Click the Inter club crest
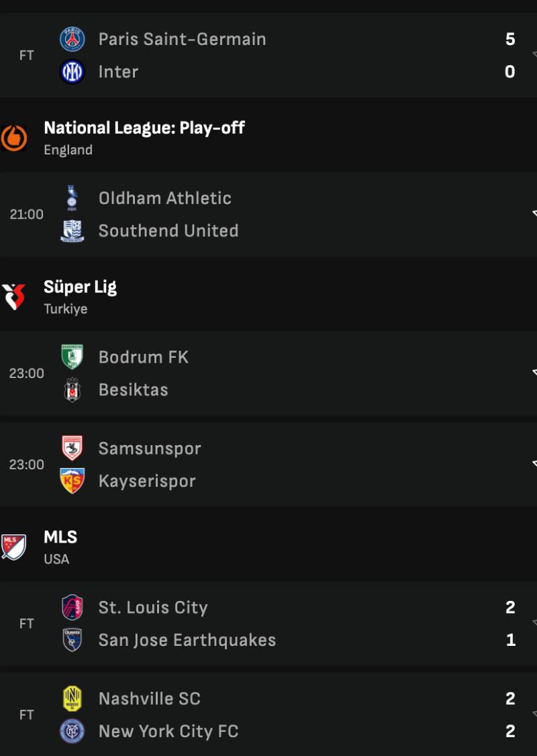Screen dimensions: 537x756 (72, 72)
